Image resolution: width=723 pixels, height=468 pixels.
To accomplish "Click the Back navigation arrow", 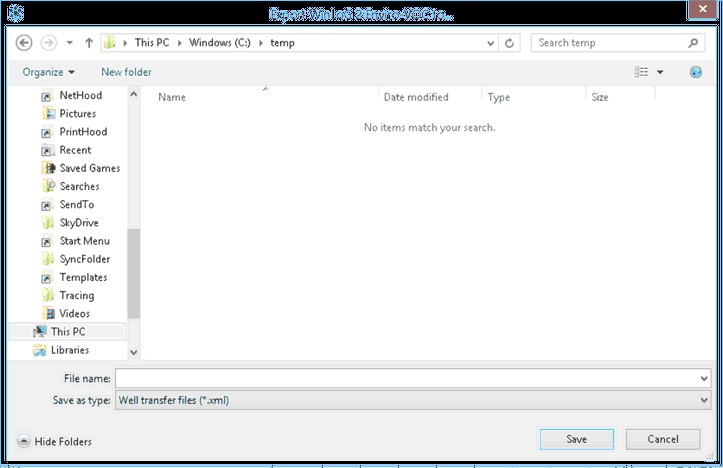I will point(25,43).
